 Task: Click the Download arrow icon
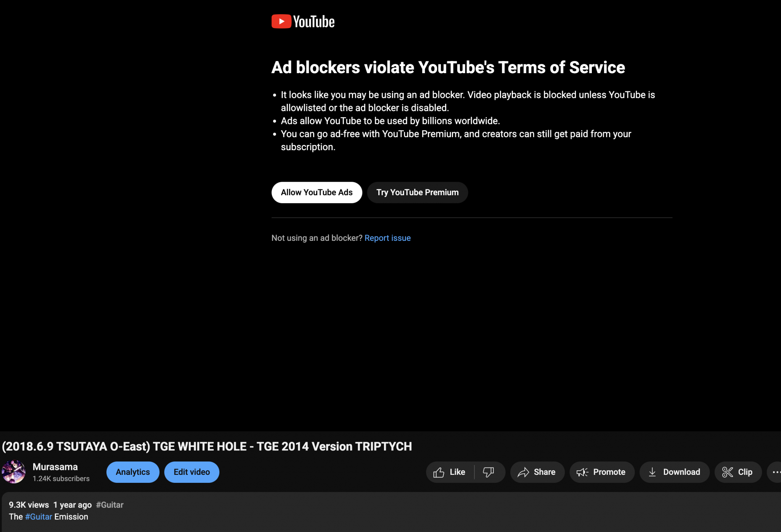[x=652, y=472]
